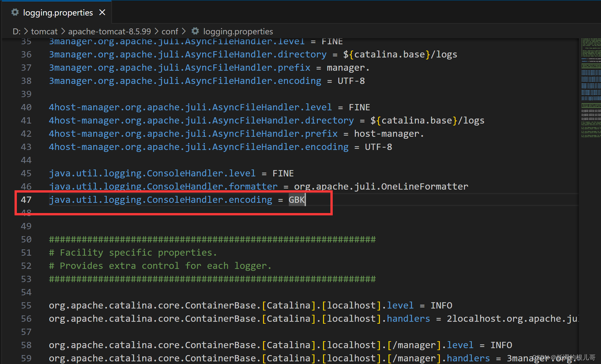The height and width of the screenshot is (364, 601).
Task: Click ConsoleHandler.formatter key on line 46
Action: pos(163,187)
